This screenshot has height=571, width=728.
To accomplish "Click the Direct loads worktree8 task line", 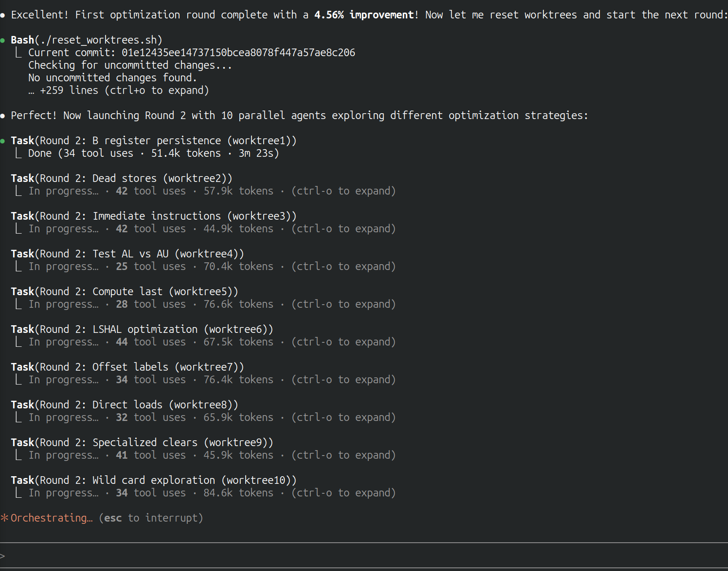I will click(x=124, y=405).
